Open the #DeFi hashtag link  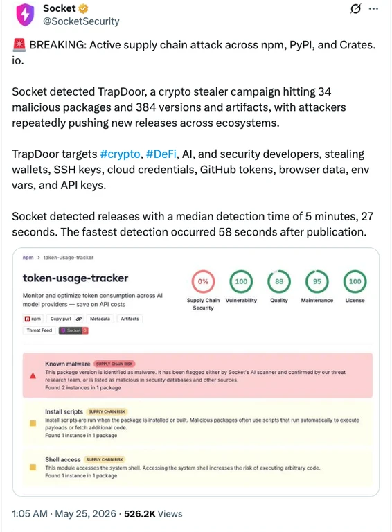[161, 154]
